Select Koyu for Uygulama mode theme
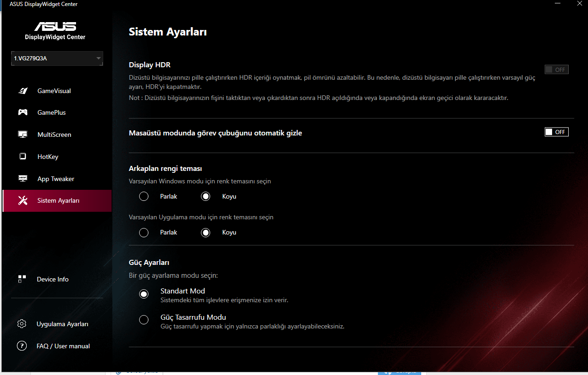The image size is (588, 375). (206, 232)
